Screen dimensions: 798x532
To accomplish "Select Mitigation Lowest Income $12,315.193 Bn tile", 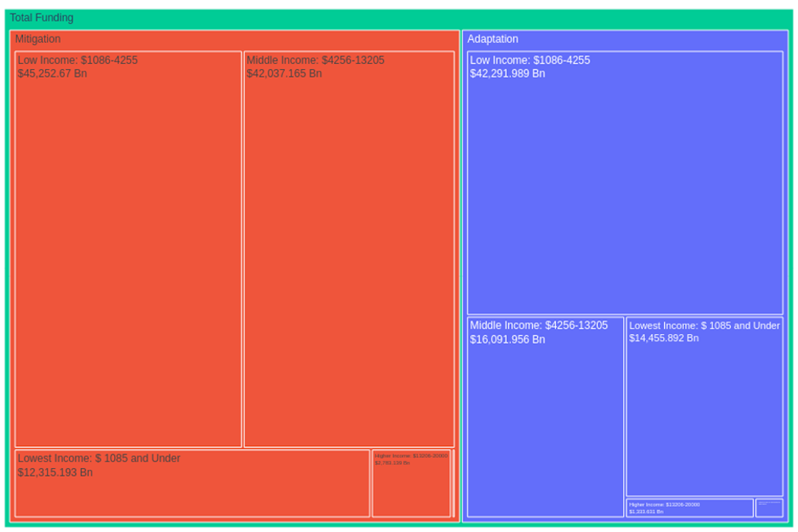I will click(192, 483).
